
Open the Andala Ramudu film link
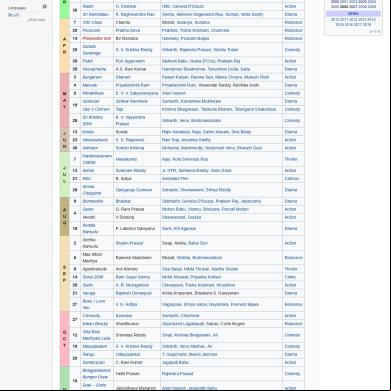[x=90, y=228]
